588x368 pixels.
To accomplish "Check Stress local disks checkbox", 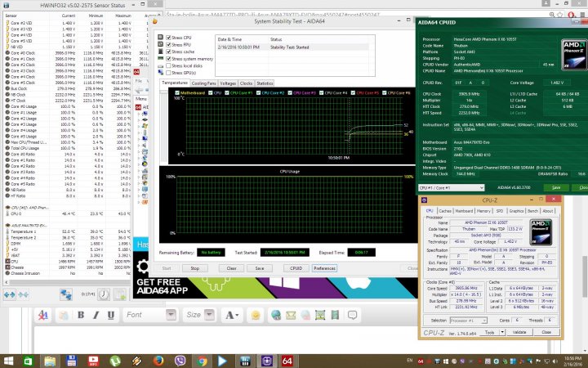I will click(x=168, y=65).
